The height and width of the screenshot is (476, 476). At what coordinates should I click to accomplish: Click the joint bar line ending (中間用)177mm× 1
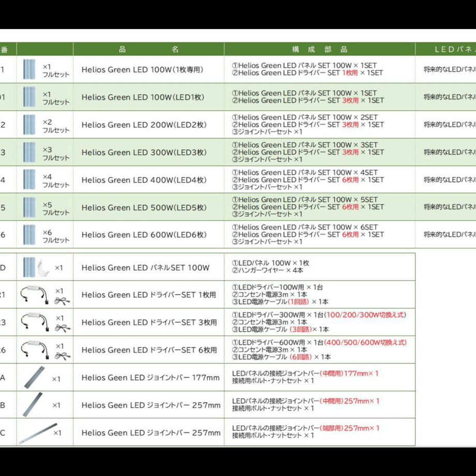coord(305,374)
